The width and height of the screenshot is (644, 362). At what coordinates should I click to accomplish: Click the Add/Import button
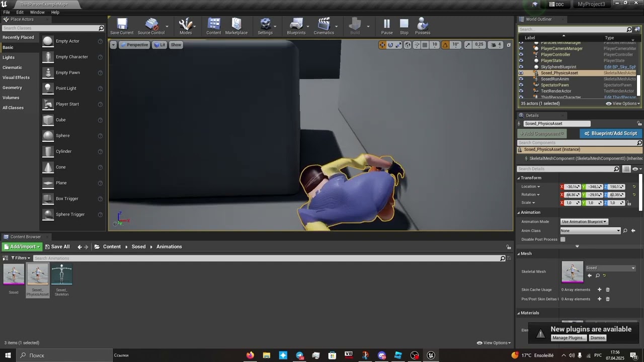tap(22, 247)
